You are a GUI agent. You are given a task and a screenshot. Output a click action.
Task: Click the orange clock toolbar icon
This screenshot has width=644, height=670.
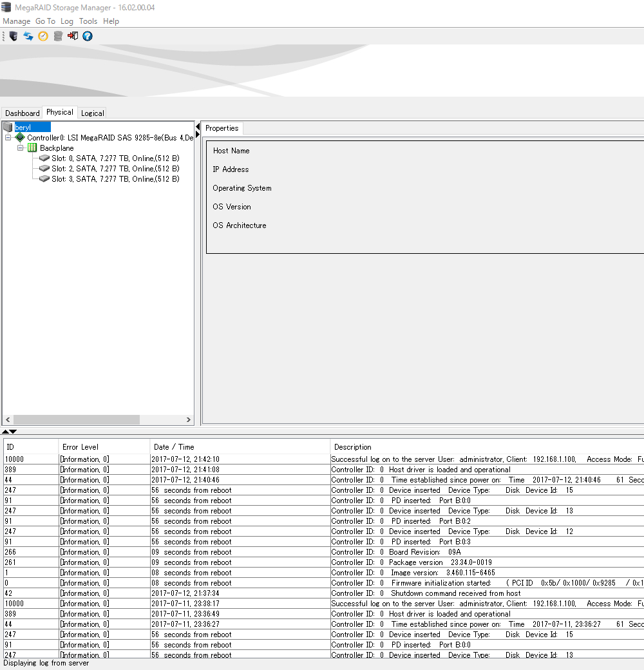(x=43, y=36)
